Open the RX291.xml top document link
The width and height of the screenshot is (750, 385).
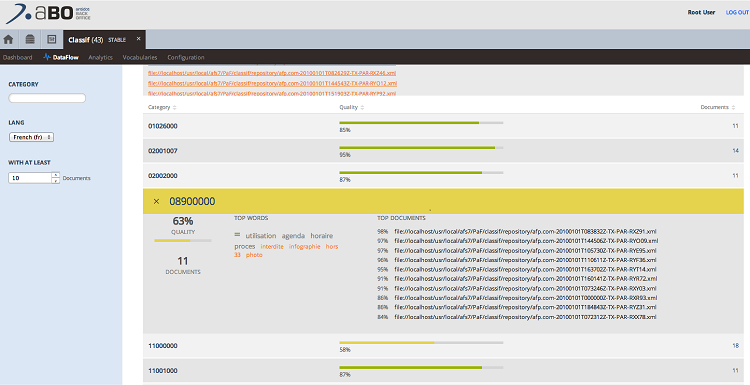(x=525, y=231)
